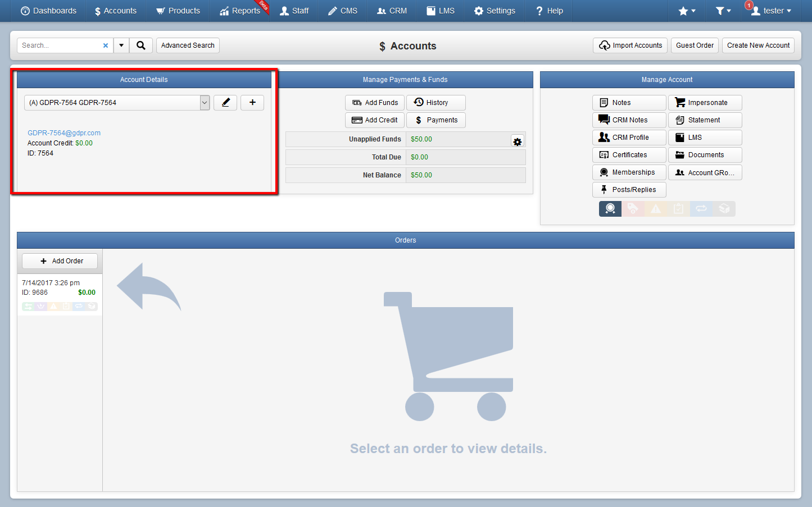Open the tester user menu
The image size is (812, 507).
pos(771,11)
